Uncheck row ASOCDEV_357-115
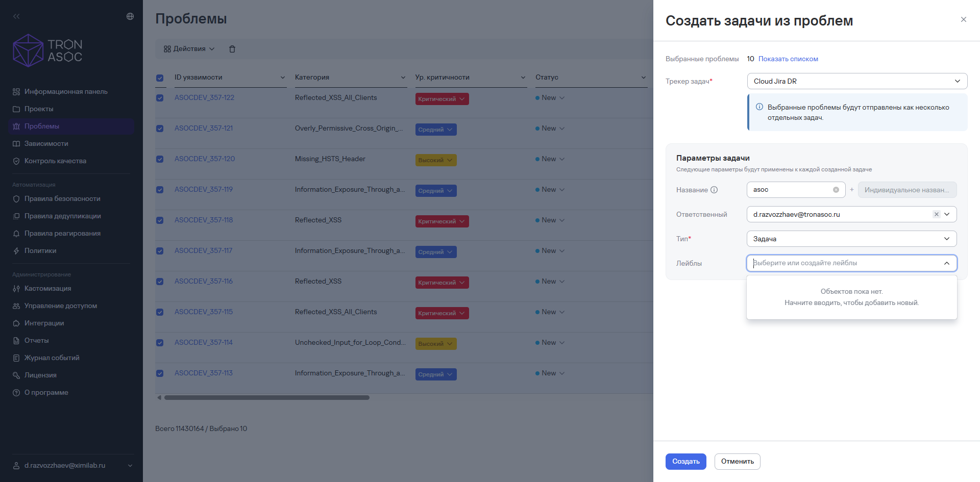Image resolution: width=980 pixels, height=482 pixels. (160, 312)
